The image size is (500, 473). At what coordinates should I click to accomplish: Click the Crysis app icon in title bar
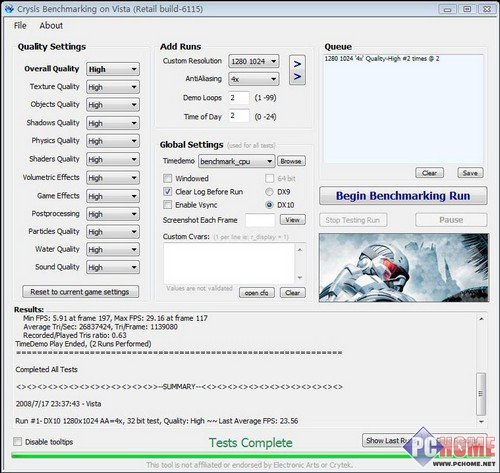point(9,9)
